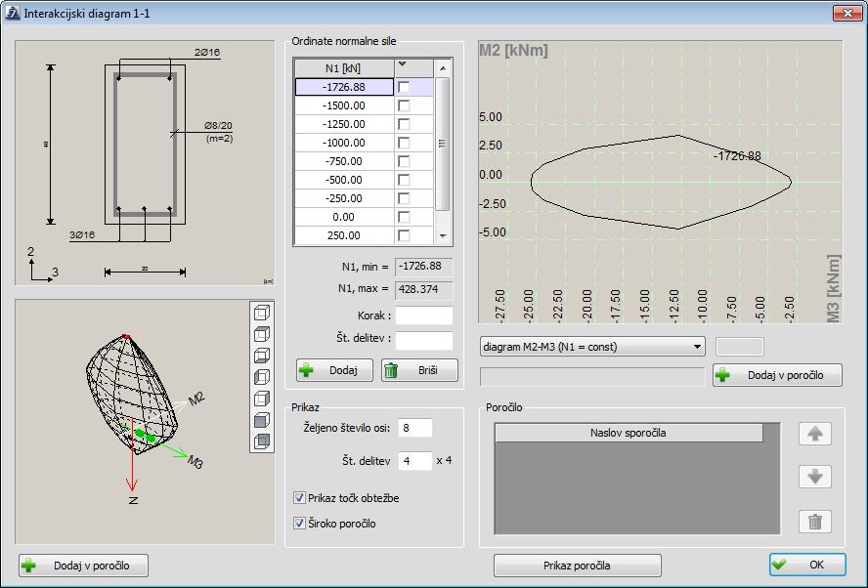Uncheck Široko poročilo option
This screenshot has height=588, width=868.
[299, 524]
